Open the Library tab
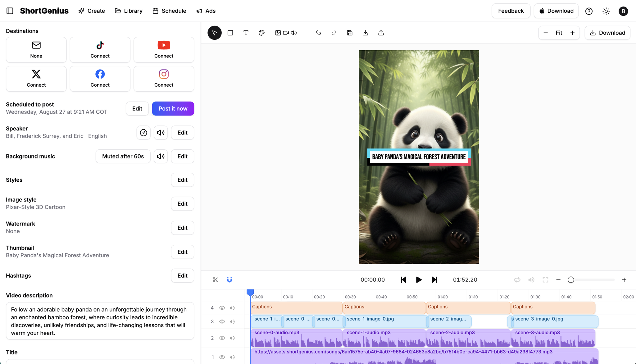636x364 pixels. pyautogui.click(x=129, y=11)
